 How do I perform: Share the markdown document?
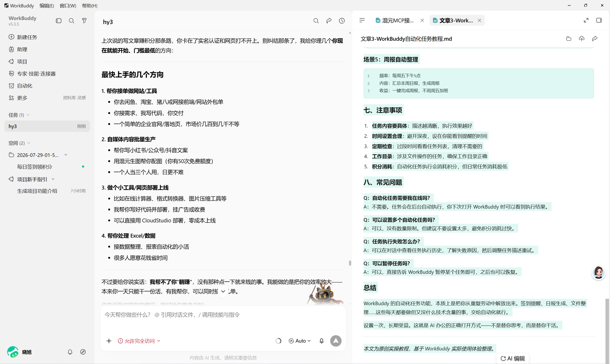click(595, 39)
